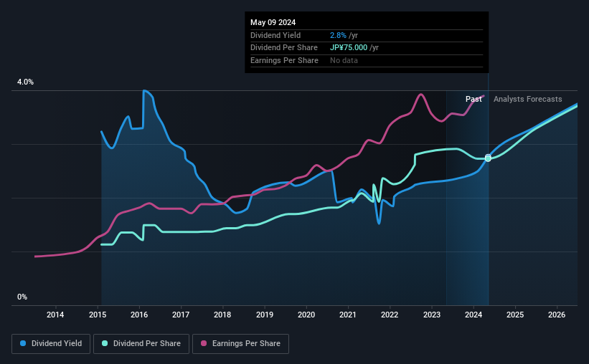
Task: Click the blue Dividend Yield legend dot
Action: point(23,343)
